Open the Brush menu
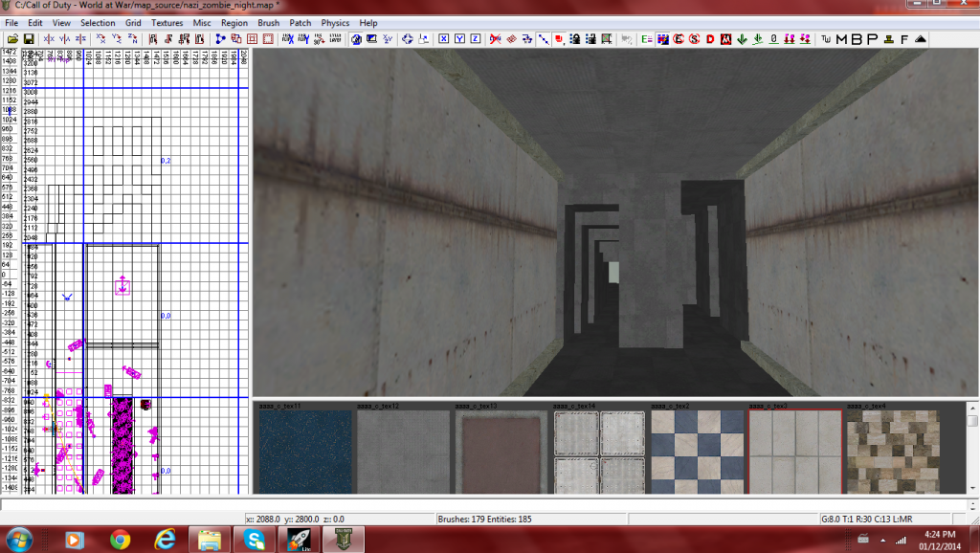 coord(269,23)
